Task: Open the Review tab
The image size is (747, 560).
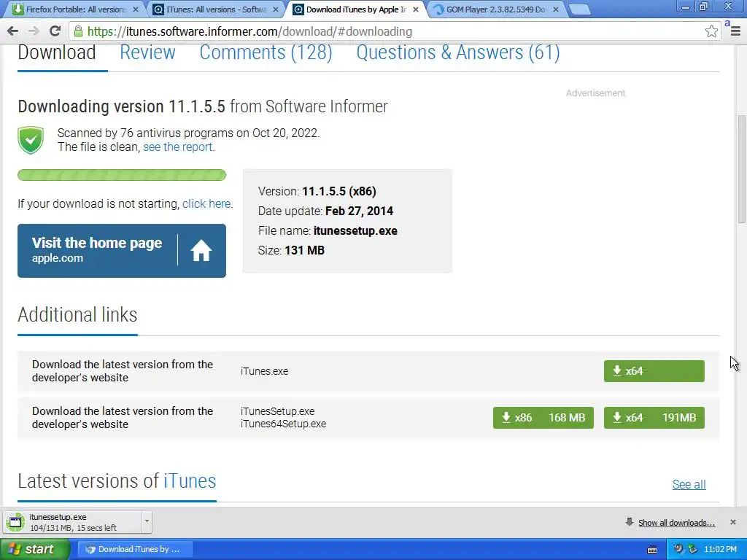Action: point(147,52)
